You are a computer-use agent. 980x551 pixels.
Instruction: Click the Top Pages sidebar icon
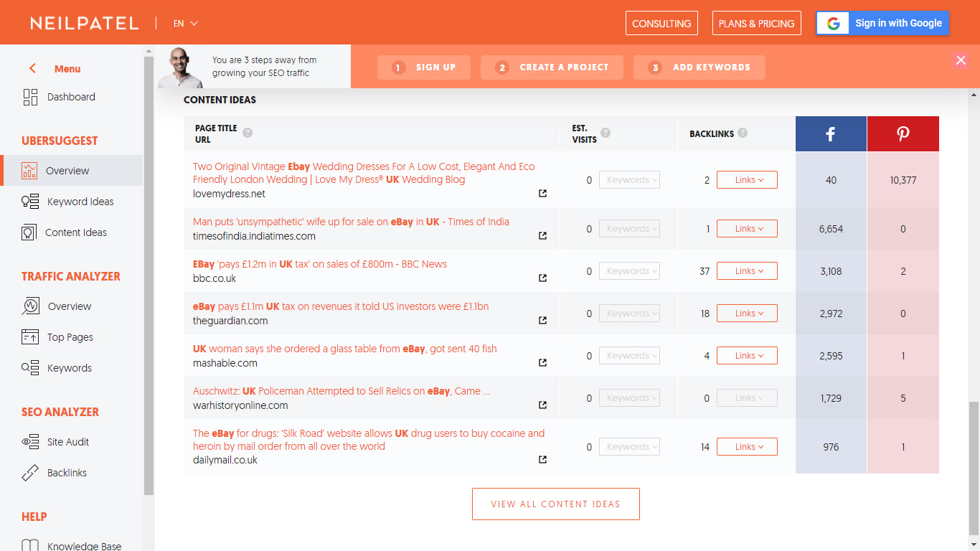30,337
